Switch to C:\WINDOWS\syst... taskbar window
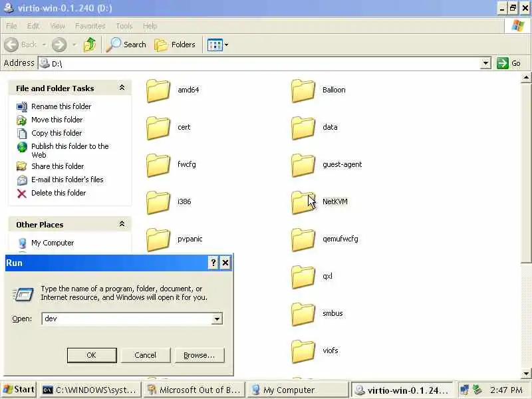Viewport: 532px width, 399px height. [90, 390]
